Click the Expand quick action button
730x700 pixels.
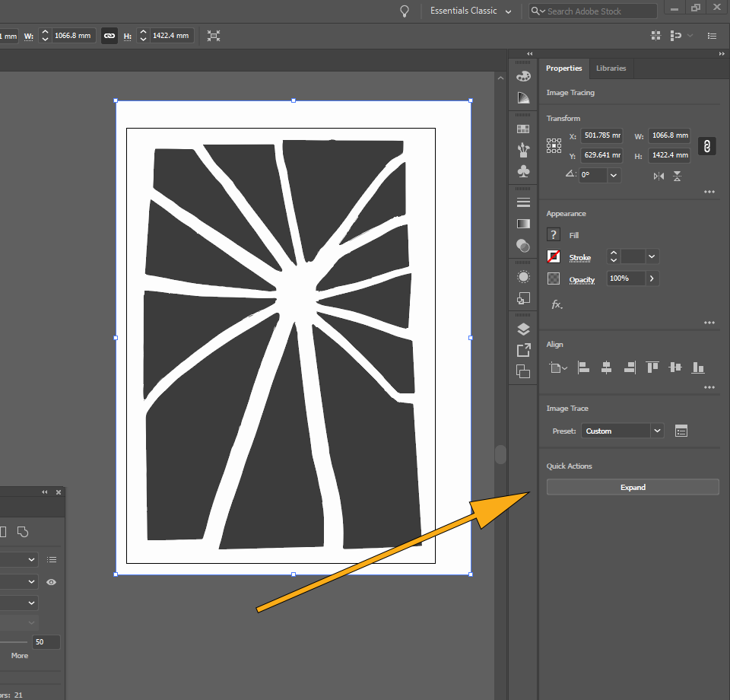click(x=633, y=487)
